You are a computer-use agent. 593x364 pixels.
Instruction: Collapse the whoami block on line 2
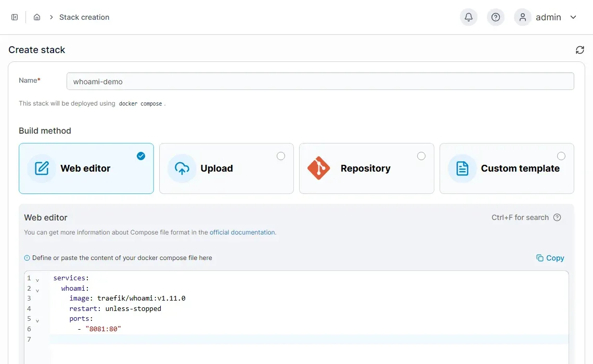point(37,290)
